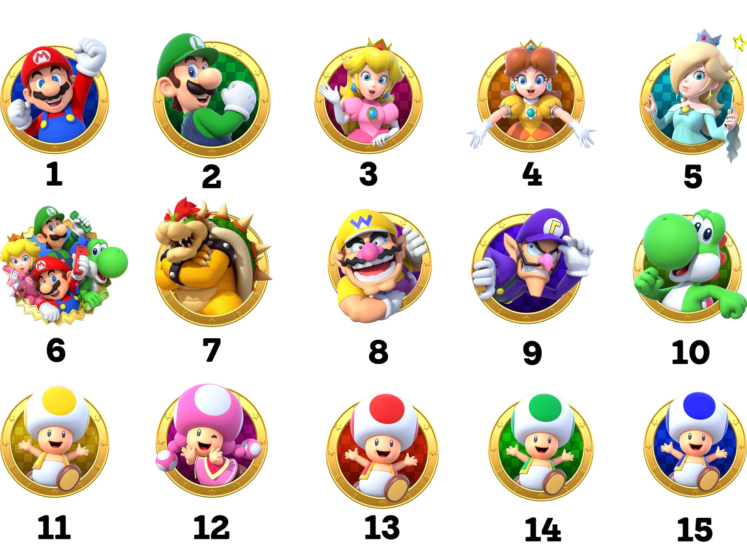Click the blue Toad icon
Viewport: 747px width, 560px height.
[x=695, y=444]
